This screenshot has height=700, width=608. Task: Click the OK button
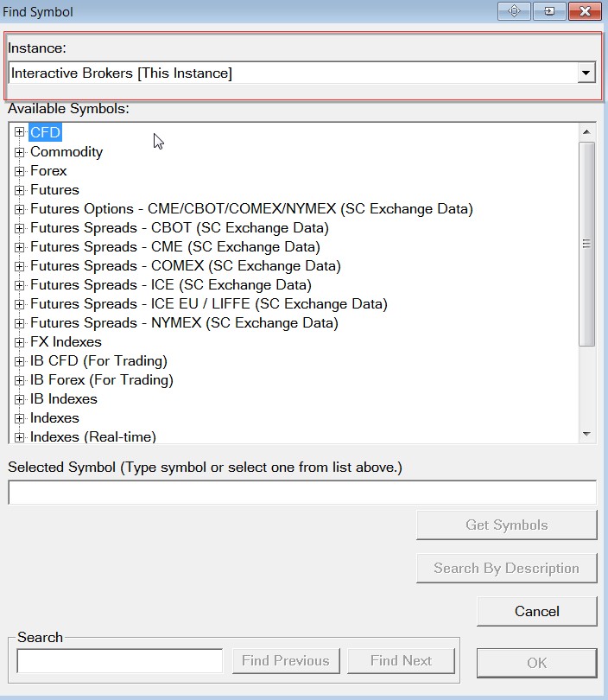tap(536, 663)
